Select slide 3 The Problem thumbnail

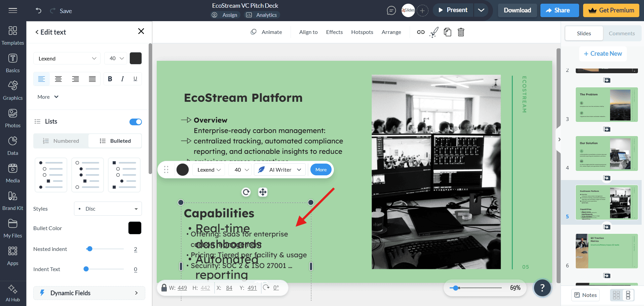pos(607,105)
